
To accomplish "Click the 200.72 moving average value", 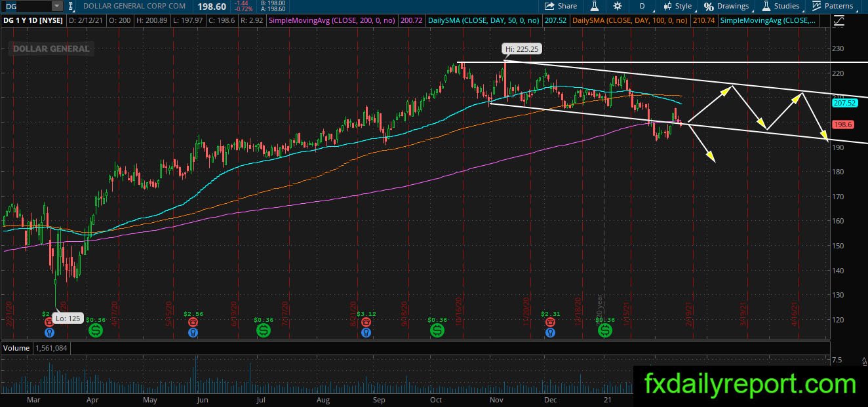I will (x=411, y=20).
